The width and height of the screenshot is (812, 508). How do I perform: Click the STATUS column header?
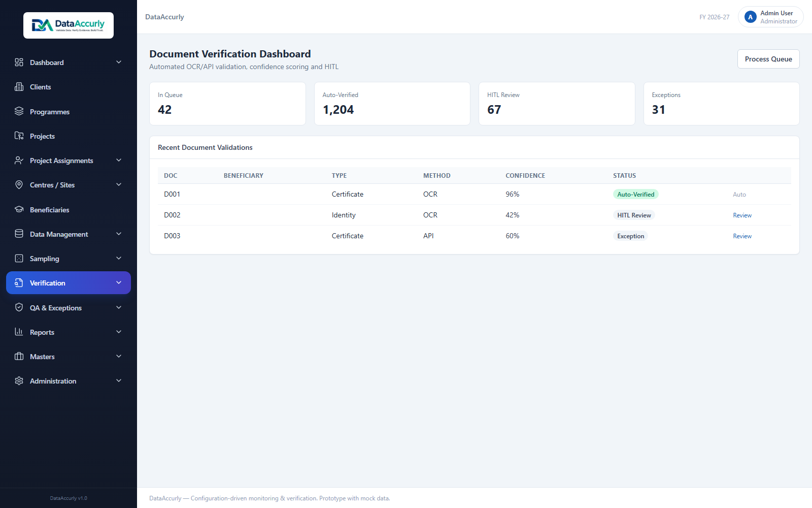(624, 176)
